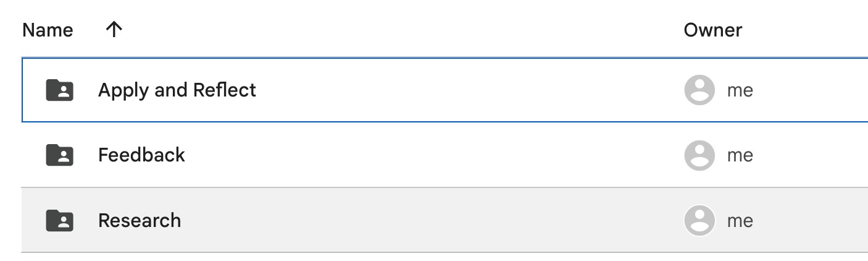The image size is (868, 261).
Task: Click the "me" owner text in the Research row
Action: tap(740, 220)
